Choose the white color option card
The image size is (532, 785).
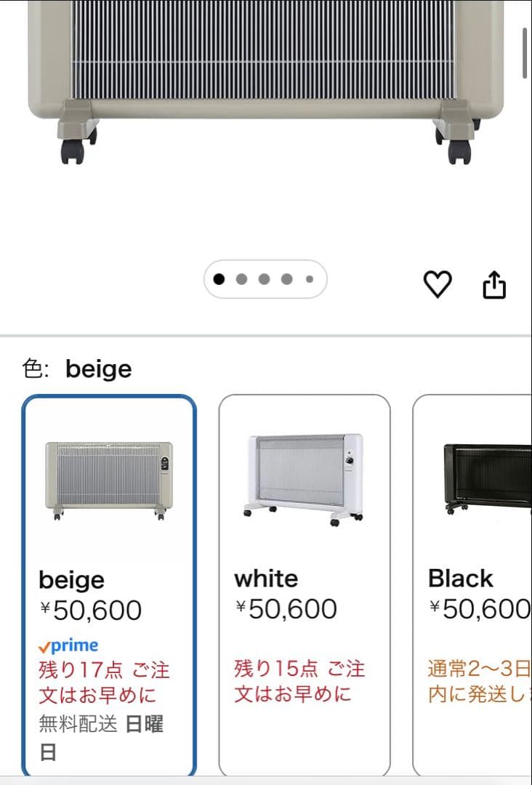tap(305, 581)
